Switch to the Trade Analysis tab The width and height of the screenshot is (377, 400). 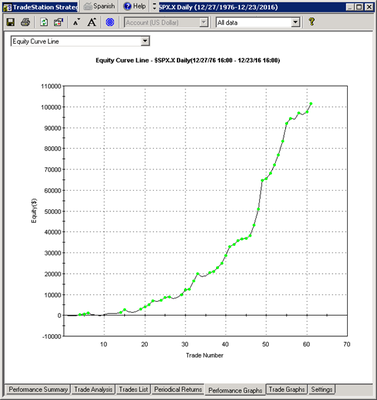[93, 389]
